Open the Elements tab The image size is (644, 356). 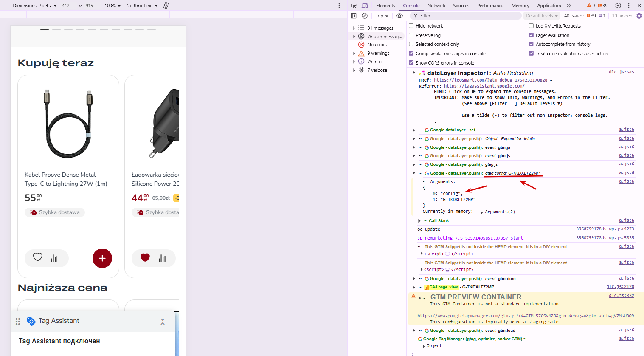tap(385, 6)
